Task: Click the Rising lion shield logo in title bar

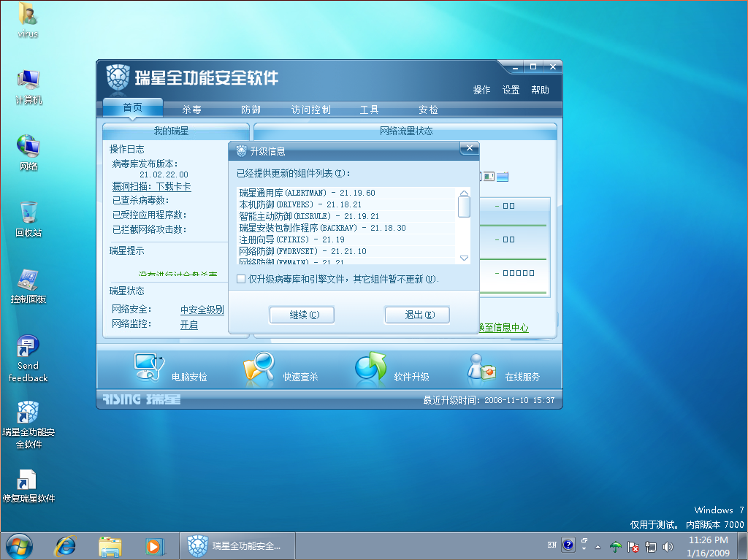Action: 118,77
